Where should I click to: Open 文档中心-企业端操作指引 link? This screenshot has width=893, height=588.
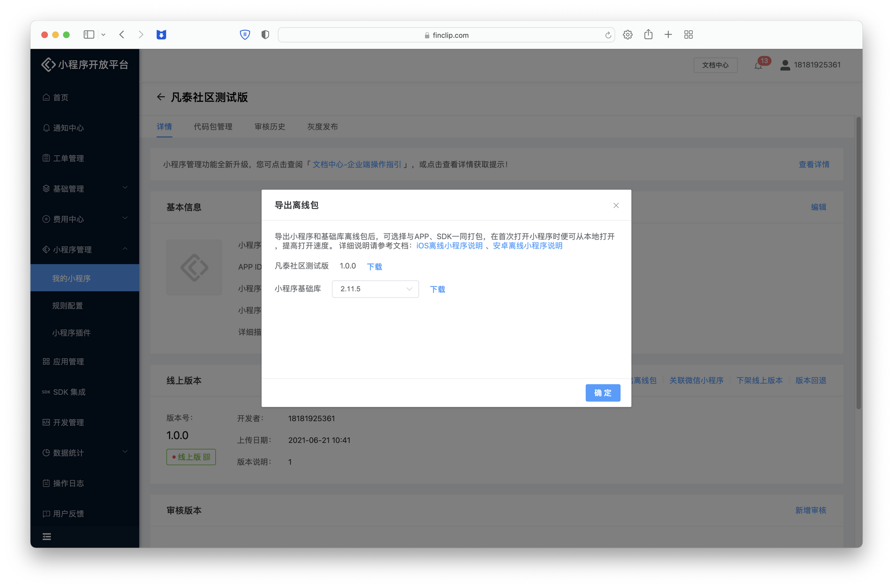point(357,165)
